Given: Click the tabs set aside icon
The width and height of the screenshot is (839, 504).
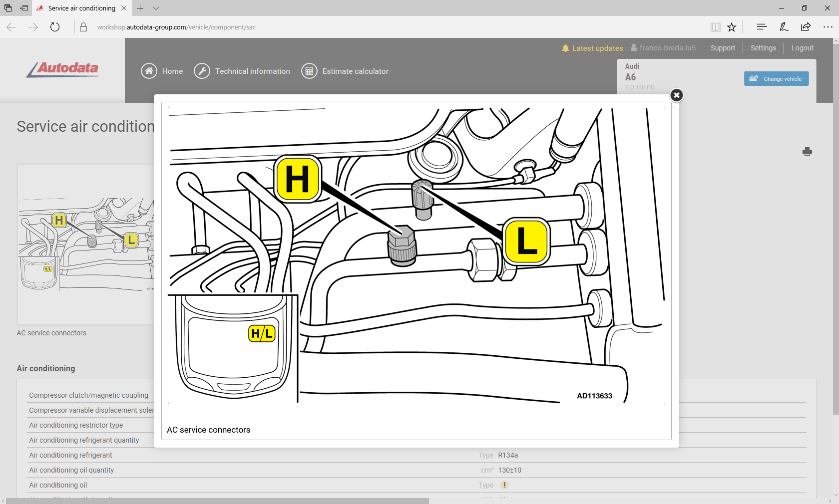Looking at the screenshot, I should [8, 8].
